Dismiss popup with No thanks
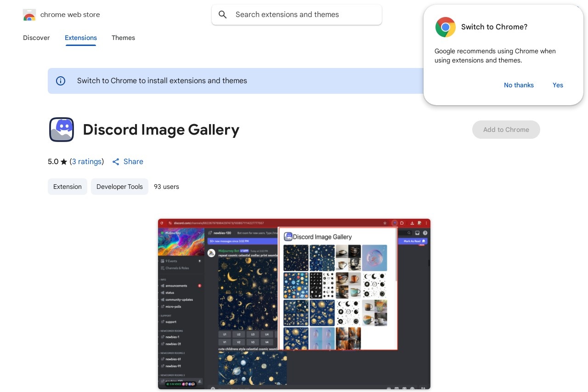The width and height of the screenshot is (588, 392). pos(519,85)
